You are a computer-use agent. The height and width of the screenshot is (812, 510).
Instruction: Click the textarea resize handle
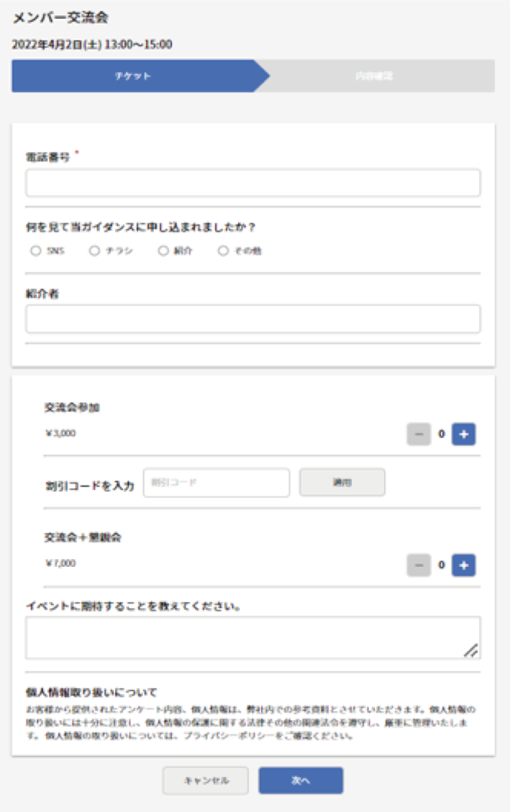pos(470,650)
